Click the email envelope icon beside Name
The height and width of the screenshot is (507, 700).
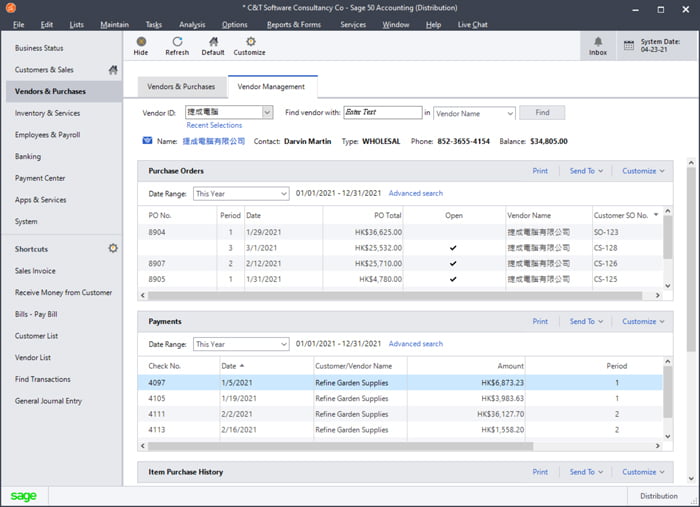click(x=147, y=141)
